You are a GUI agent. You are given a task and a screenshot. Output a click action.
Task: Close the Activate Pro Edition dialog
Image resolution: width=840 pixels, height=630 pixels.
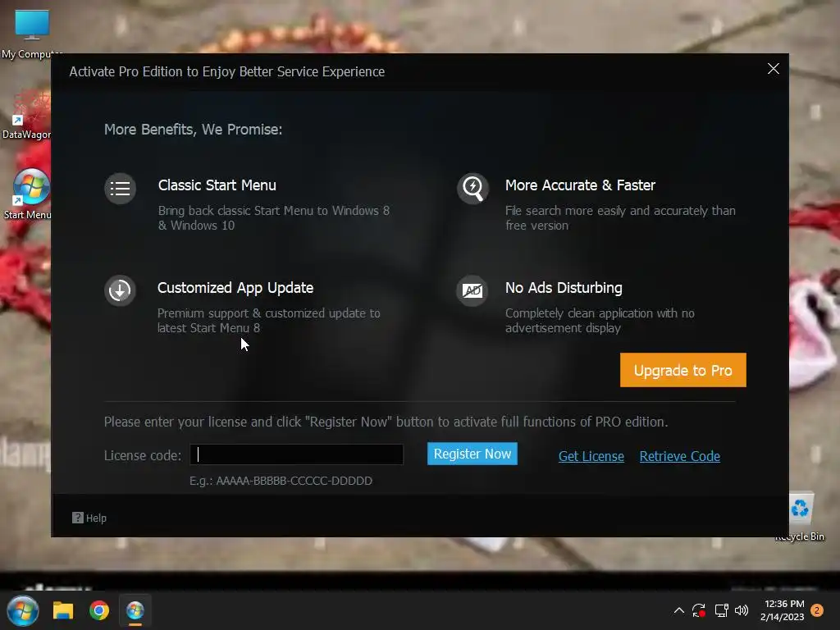[x=773, y=69]
